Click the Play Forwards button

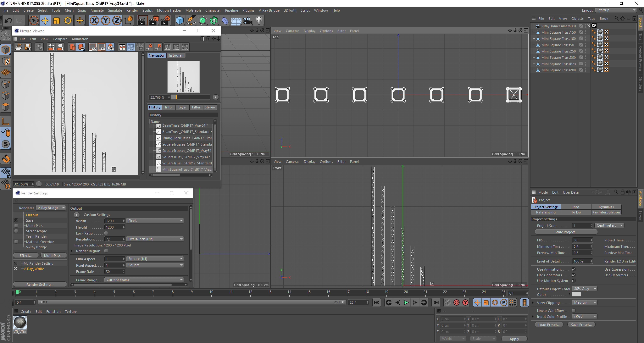(x=406, y=302)
